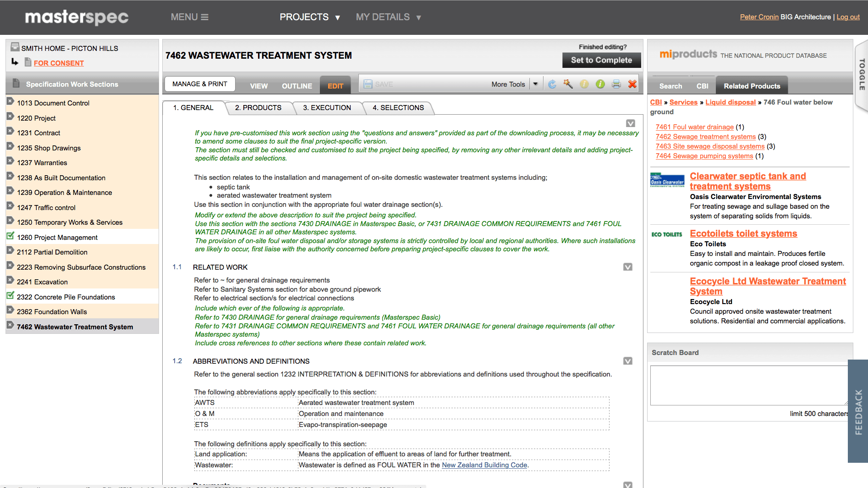The image size is (868, 488).
Task: Open the CBI tab in miproducts
Action: click(x=702, y=86)
